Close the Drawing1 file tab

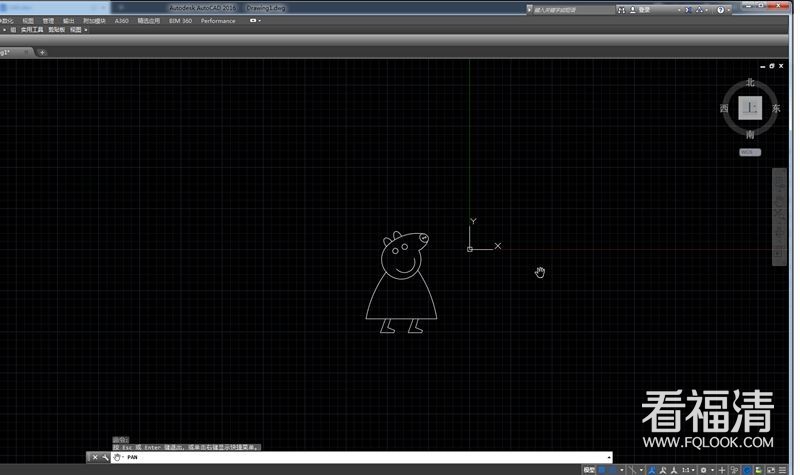click(x=27, y=52)
